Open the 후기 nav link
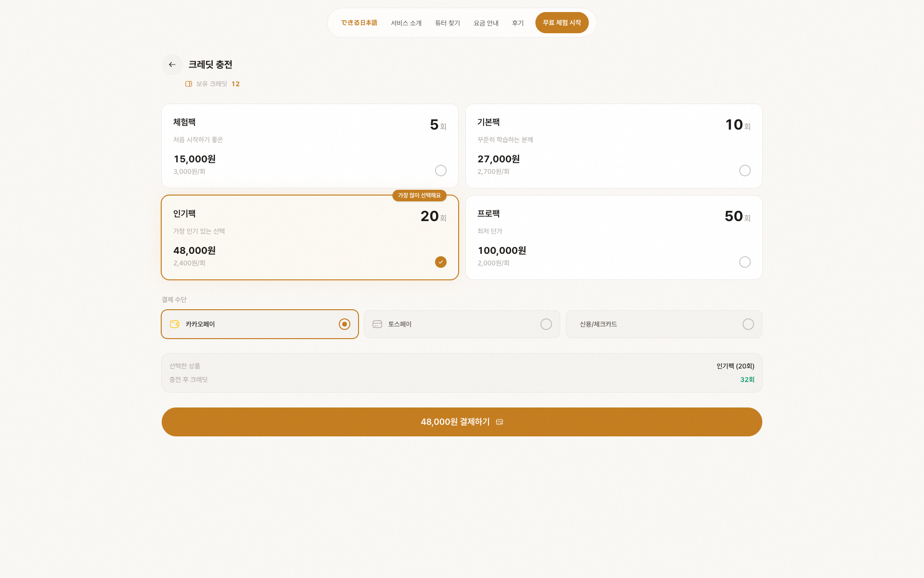Viewport: 924px width, 578px height. coord(518,23)
